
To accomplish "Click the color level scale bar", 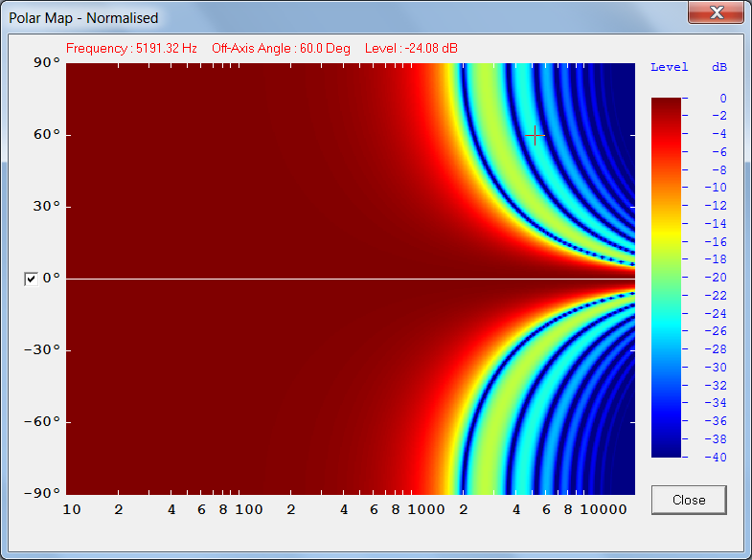I will (666, 278).
